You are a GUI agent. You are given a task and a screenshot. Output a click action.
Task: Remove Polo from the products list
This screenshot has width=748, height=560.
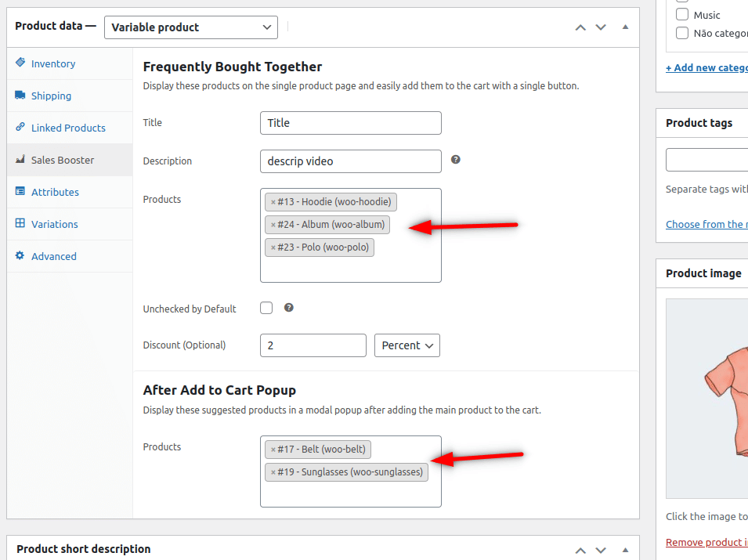273,247
